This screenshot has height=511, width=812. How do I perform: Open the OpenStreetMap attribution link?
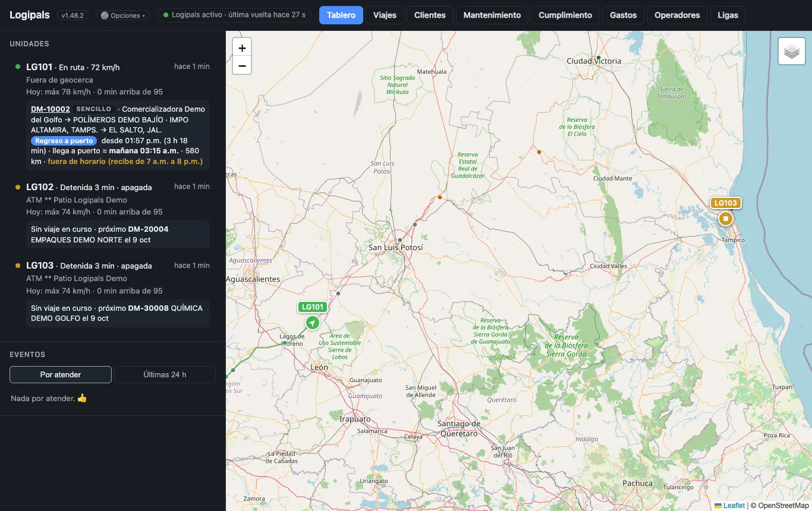783,506
